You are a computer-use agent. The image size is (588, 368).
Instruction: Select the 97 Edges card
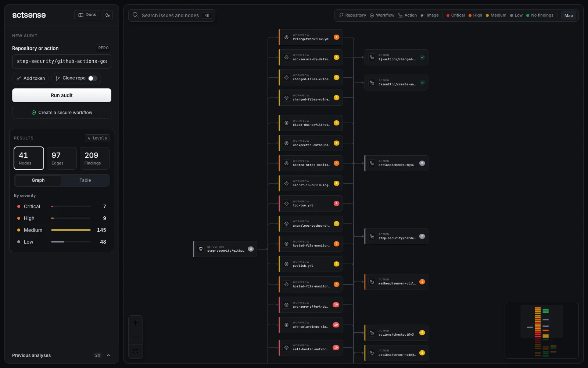[x=62, y=158]
